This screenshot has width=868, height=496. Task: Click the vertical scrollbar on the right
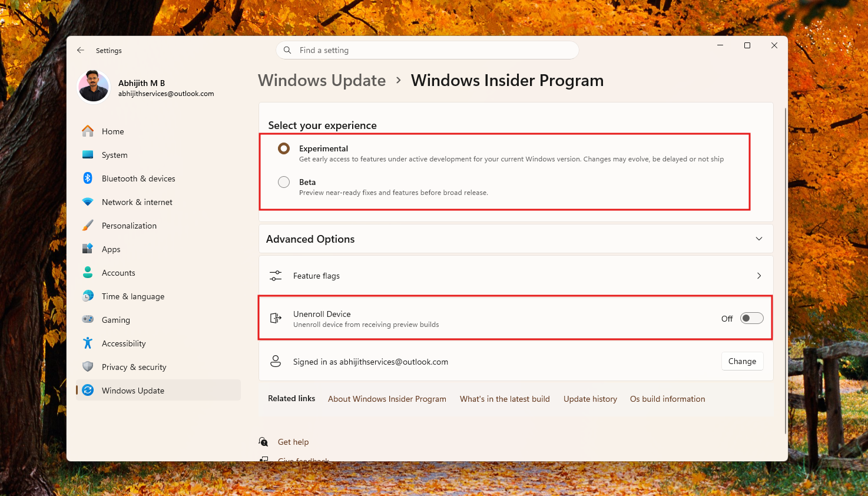click(786, 271)
